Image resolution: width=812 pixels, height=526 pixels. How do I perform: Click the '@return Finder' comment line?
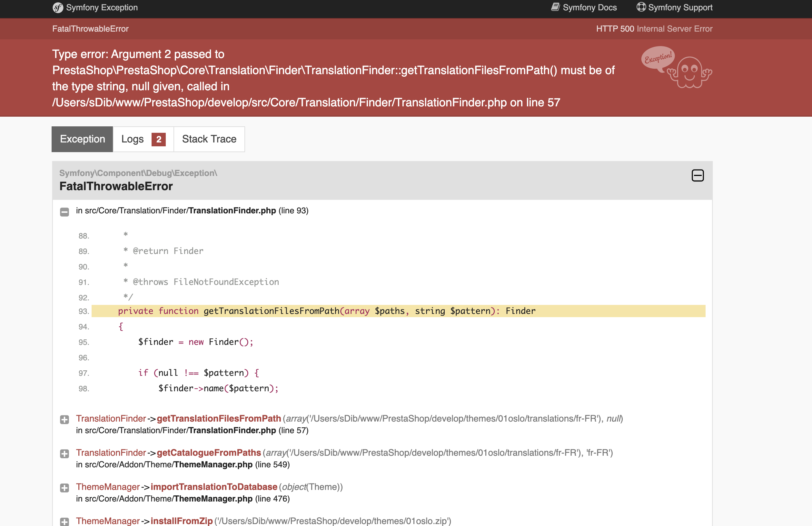[163, 251]
